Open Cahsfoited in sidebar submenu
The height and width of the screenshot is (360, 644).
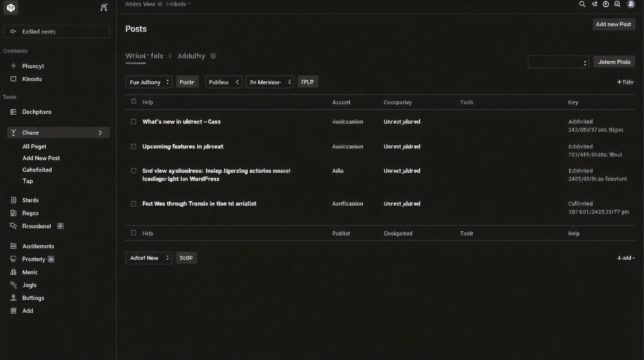pyautogui.click(x=37, y=170)
